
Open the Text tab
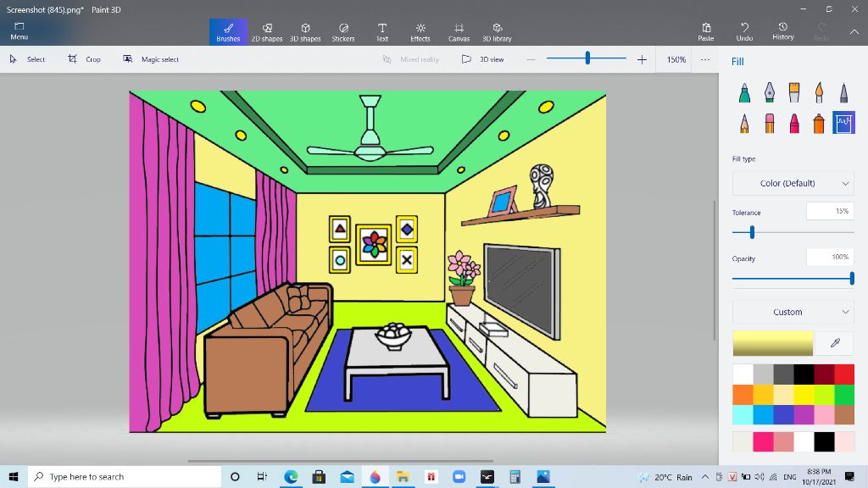point(382,32)
